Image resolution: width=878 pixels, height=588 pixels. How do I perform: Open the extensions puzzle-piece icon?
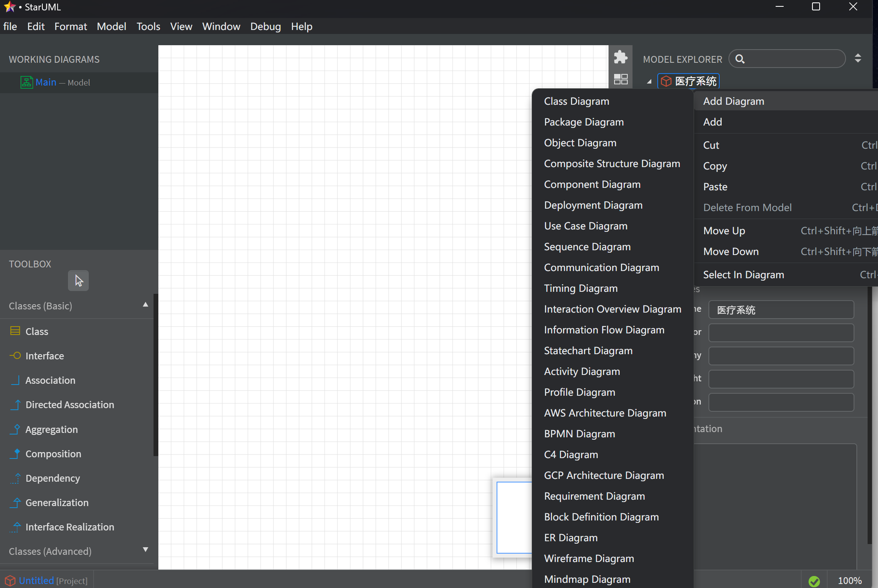[621, 57]
